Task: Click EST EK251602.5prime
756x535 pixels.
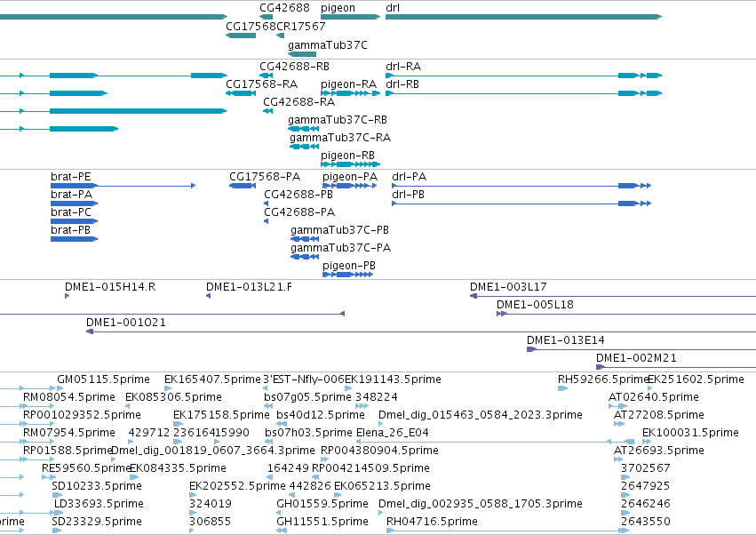Action: point(696,379)
